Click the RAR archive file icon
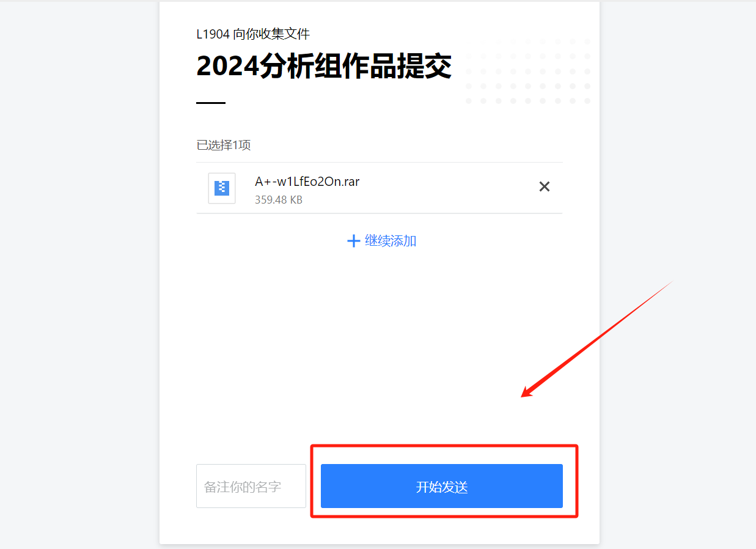The width and height of the screenshot is (756, 549). (x=222, y=188)
